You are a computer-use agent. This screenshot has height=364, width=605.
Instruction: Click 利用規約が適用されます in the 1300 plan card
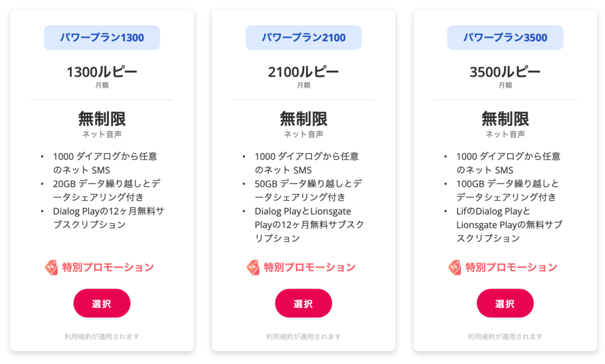[102, 337]
